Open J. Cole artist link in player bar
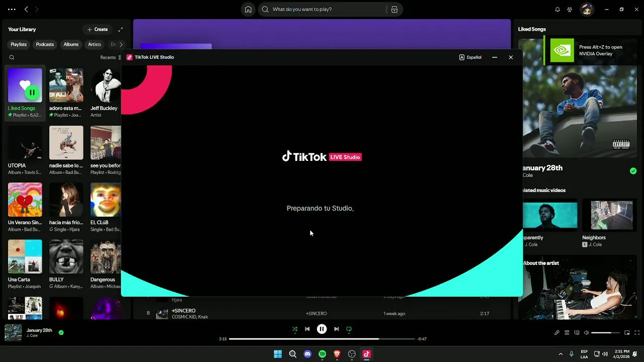Screen dimensions: 644x362 coord(32,336)
